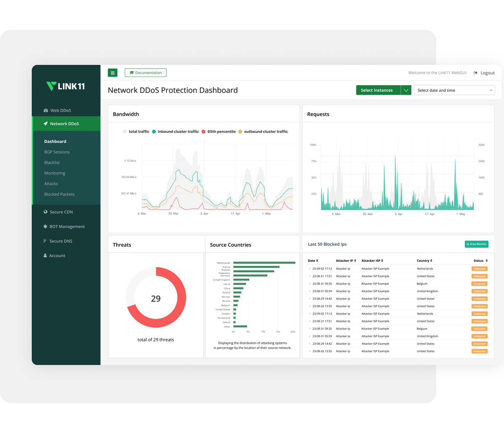
Task: Expand the first blocked IP row
Action: 310,269
